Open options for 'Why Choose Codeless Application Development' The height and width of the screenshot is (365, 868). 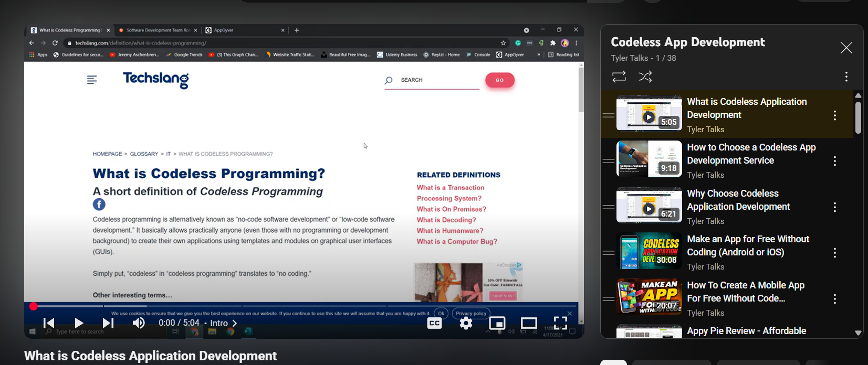(x=834, y=207)
